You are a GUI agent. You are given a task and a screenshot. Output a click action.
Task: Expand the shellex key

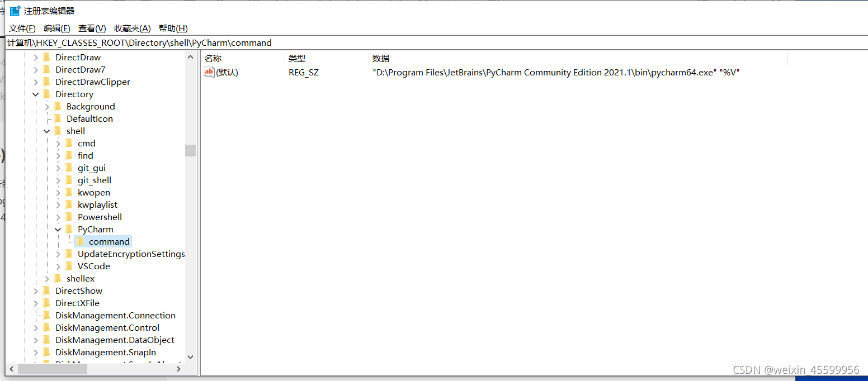[x=48, y=279]
